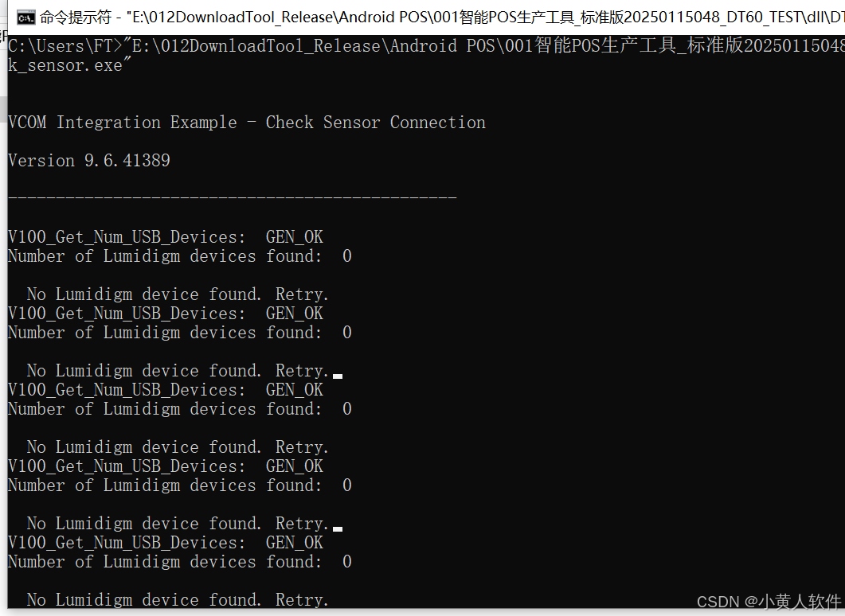Viewport: 845px width, 616px height.
Task: Click the fourth GEN_OK result text
Action: 294,466
